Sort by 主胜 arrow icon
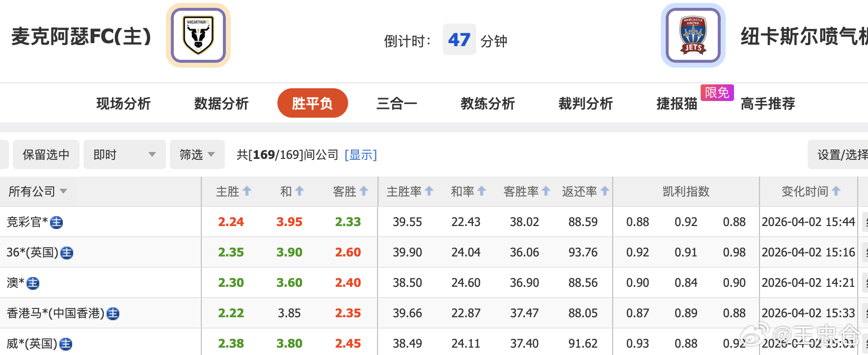 pos(247,191)
